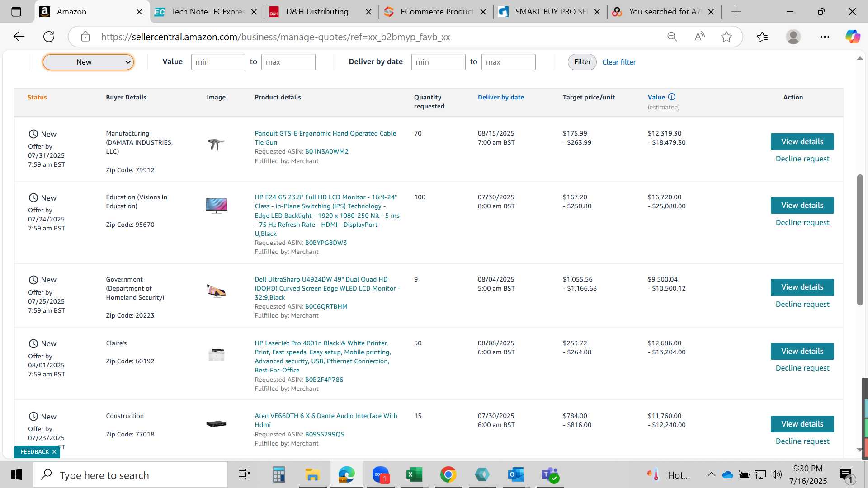Sort by Value column header
The width and height of the screenshot is (868, 488).
pyautogui.click(x=656, y=97)
